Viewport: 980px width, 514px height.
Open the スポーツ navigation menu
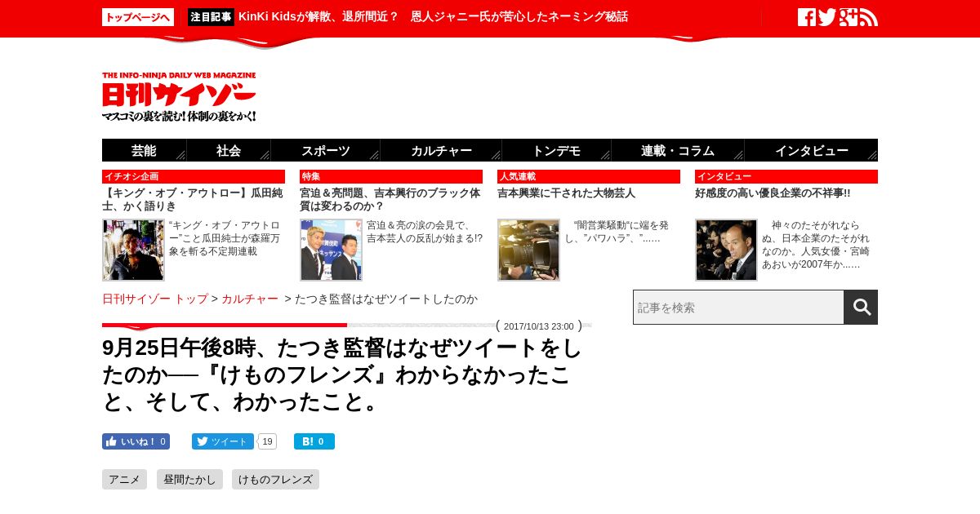(x=326, y=150)
